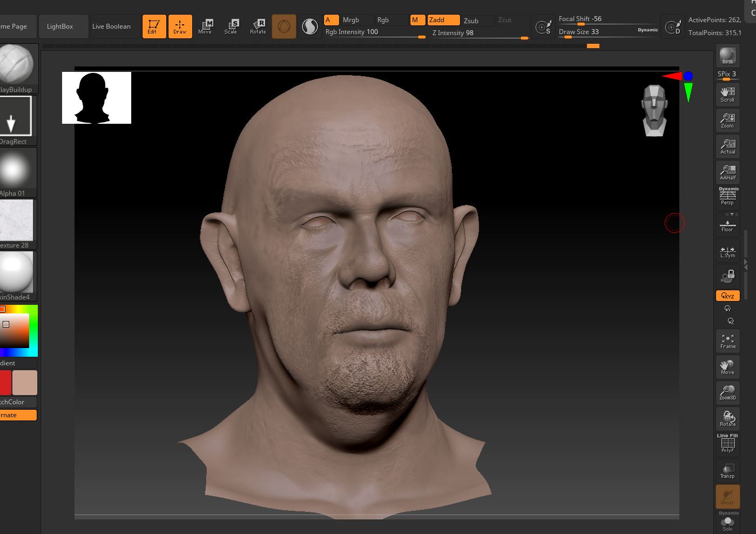Select the red secondary color swatch
The width and height of the screenshot is (756, 534).
5,383
